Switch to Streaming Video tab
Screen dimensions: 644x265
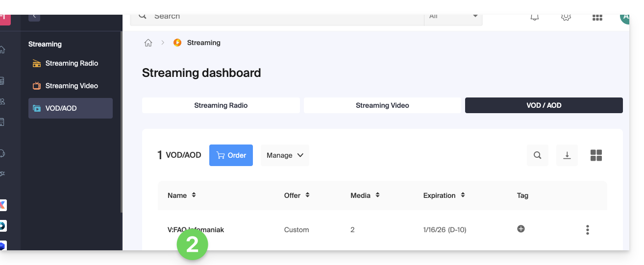[382, 105]
